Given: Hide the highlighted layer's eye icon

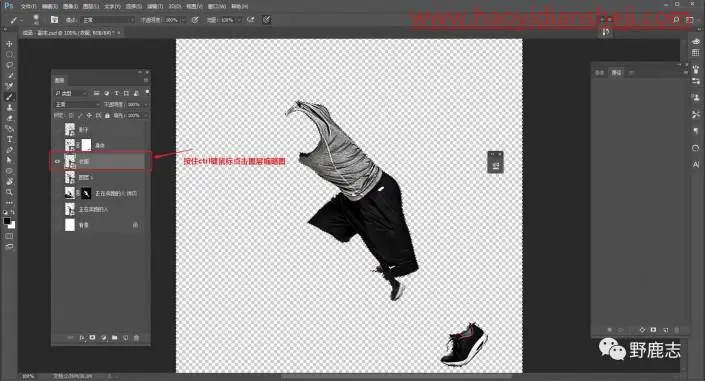Looking at the screenshot, I should pos(58,161).
